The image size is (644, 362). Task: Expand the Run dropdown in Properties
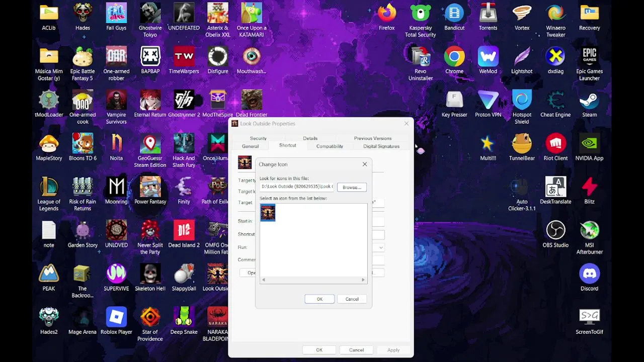(381, 247)
